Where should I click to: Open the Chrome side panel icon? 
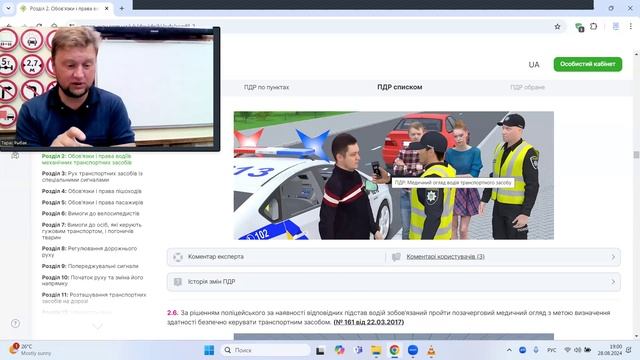click(x=616, y=27)
